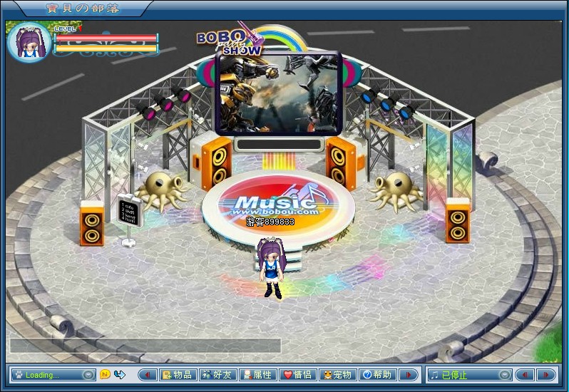The width and height of the screenshot is (569, 392).
Task: Click the small signboard next to left speaker
Action: [128, 212]
